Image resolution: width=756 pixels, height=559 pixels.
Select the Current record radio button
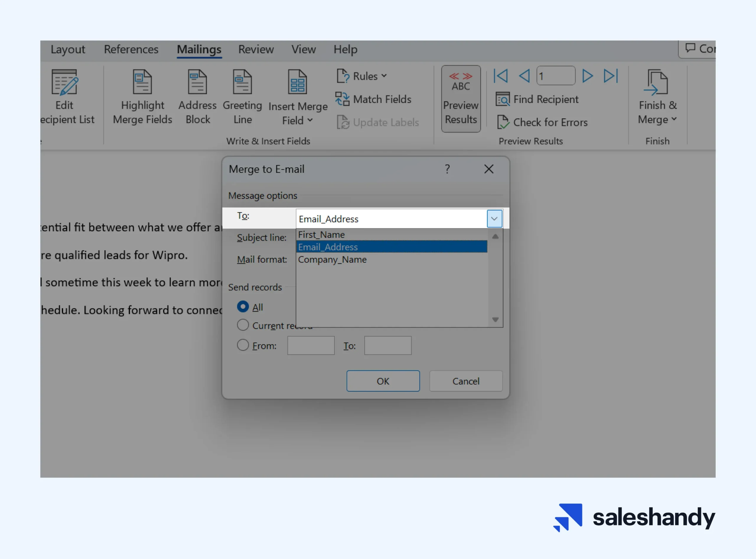[243, 325]
